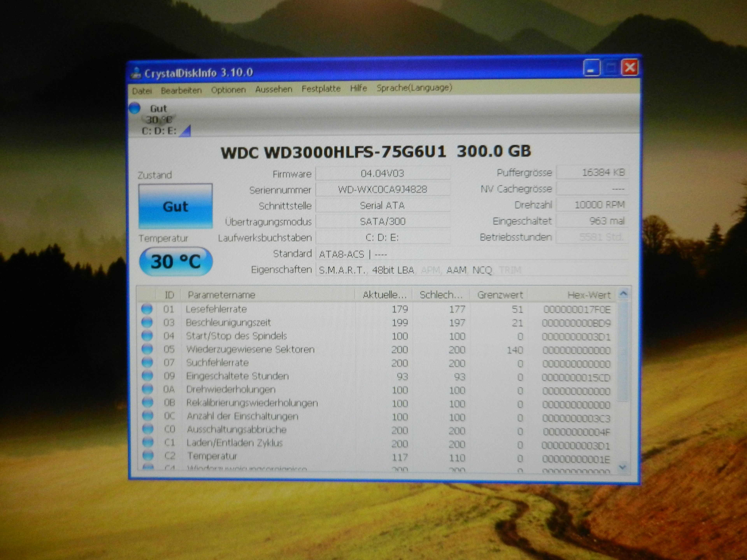
Task: Open the Datei menu
Action: tap(142, 91)
